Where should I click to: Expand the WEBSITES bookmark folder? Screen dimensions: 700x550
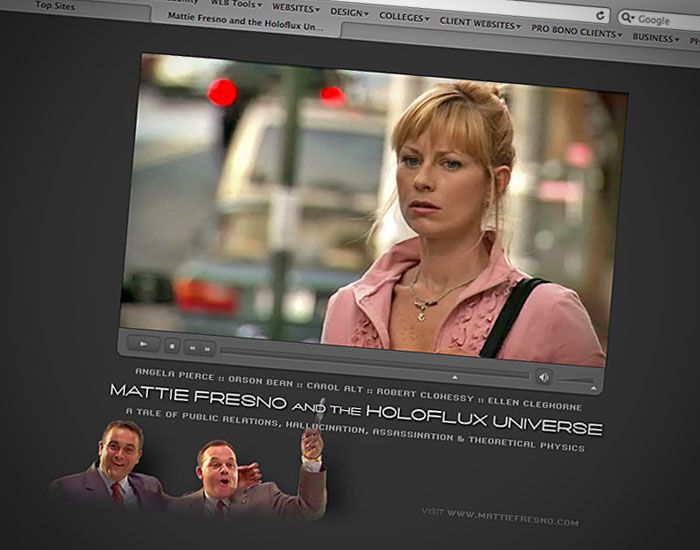point(296,8)
